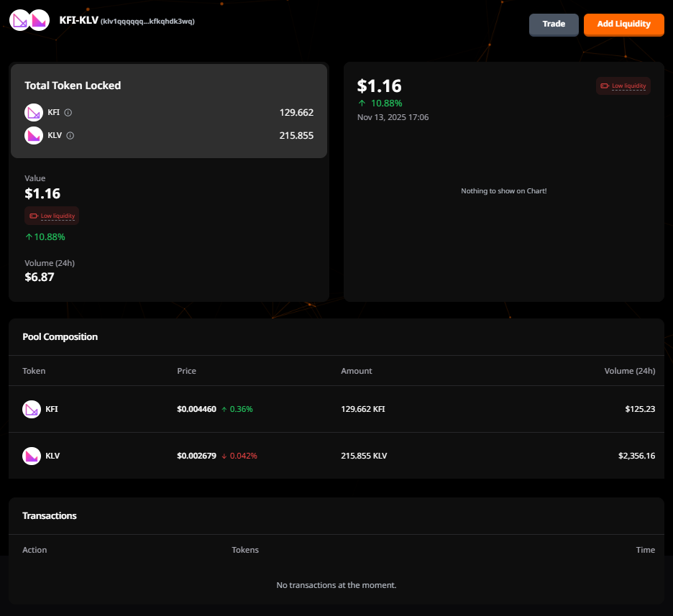Screen dimensions: 673x616
Task: Click the pool address text in header
Action: (x=147, y=22)
